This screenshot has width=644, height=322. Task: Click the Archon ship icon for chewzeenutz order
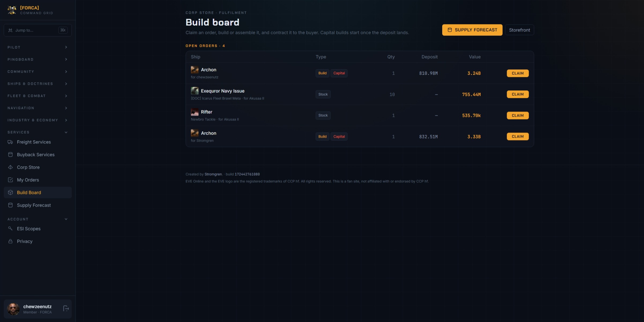(x=195, y=70)
